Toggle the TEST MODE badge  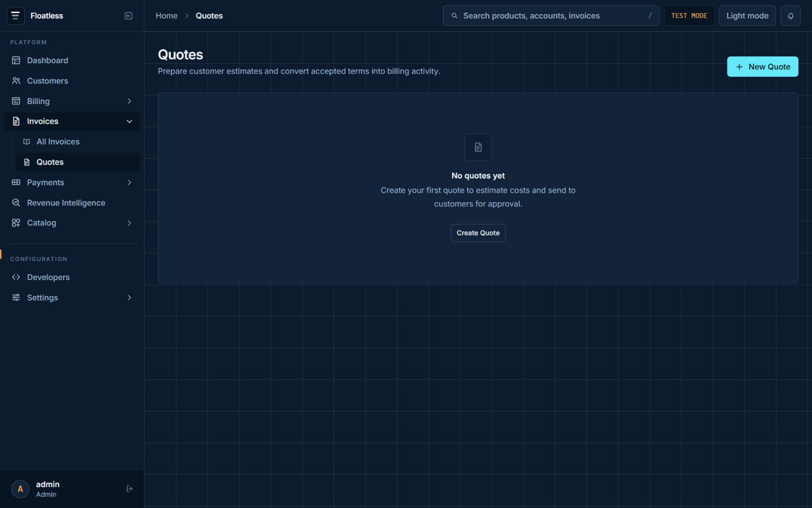(689, 16)
